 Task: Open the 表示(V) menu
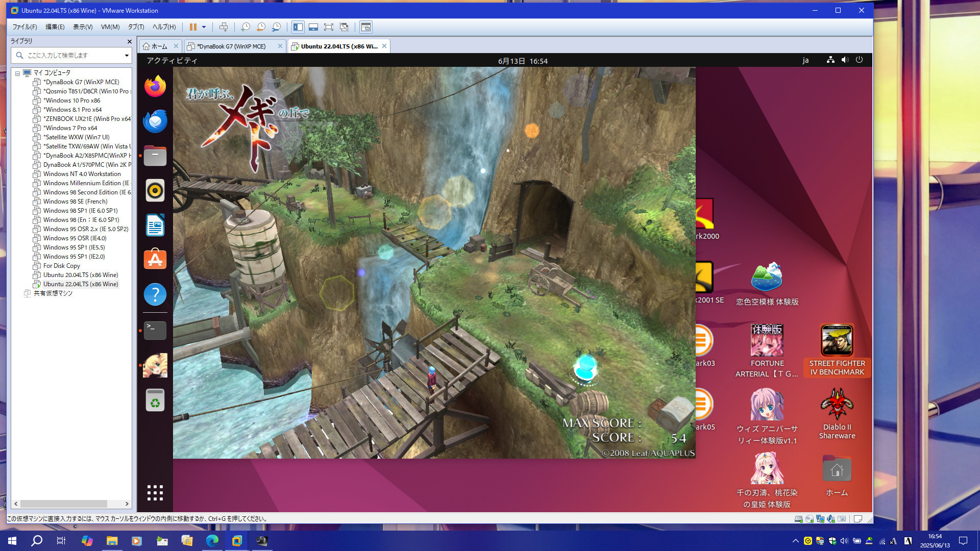coord(83,27)
